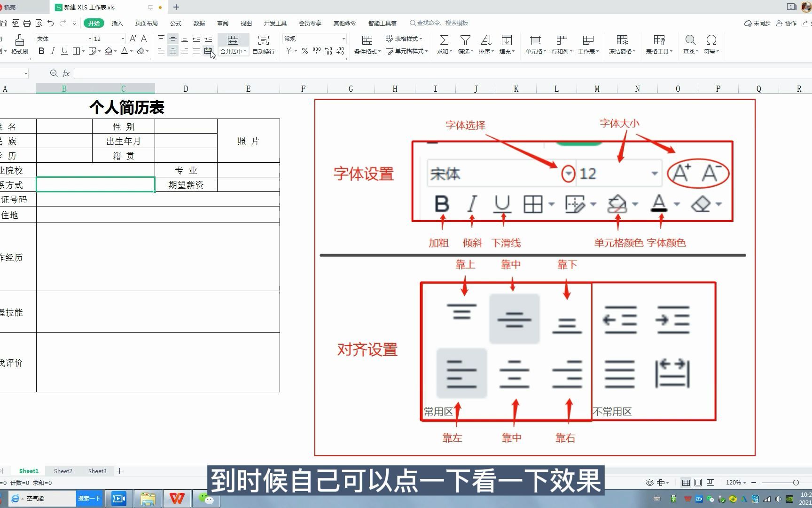The height and width of the screenshot is (508, 812).
Task: Click the decrease font size A- icon
Action: [145, 39]
